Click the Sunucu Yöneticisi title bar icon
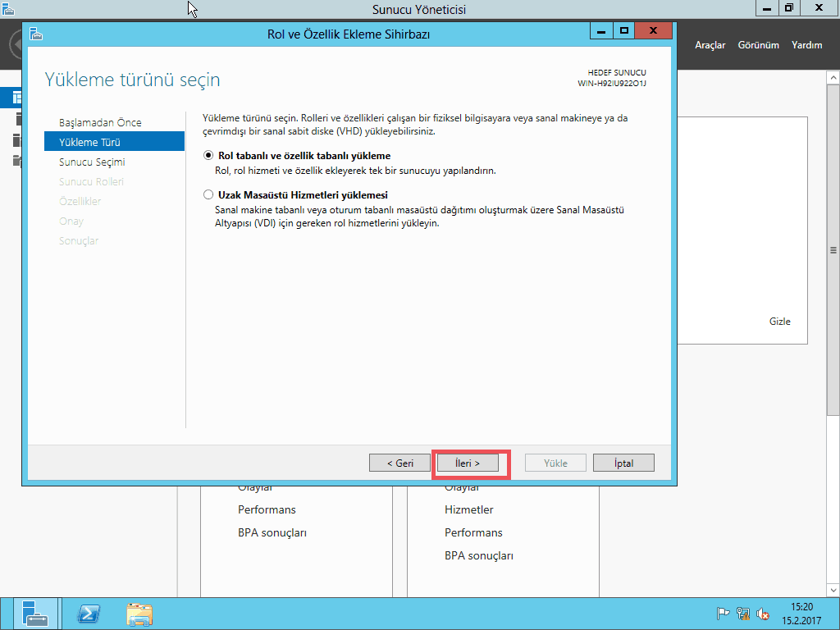This screenshot has width=840, height=630. [x=8, y=8]
